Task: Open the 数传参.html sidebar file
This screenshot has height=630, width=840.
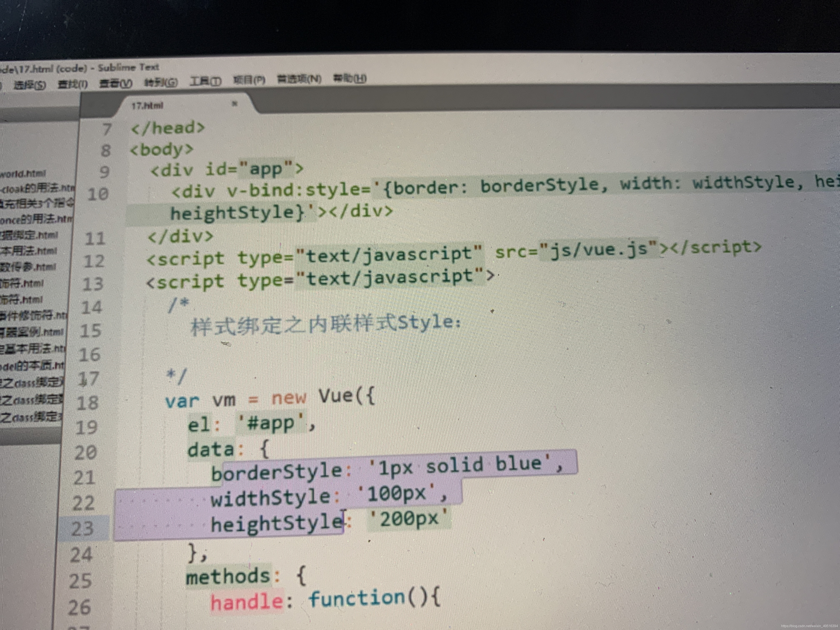Action: [28, 267]
